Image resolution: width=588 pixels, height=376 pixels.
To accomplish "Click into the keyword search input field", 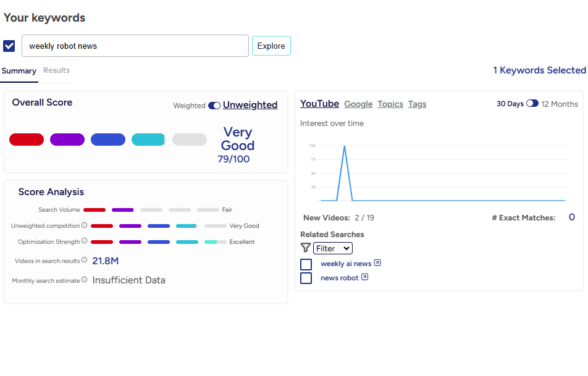I will click(x=135, y=46).
